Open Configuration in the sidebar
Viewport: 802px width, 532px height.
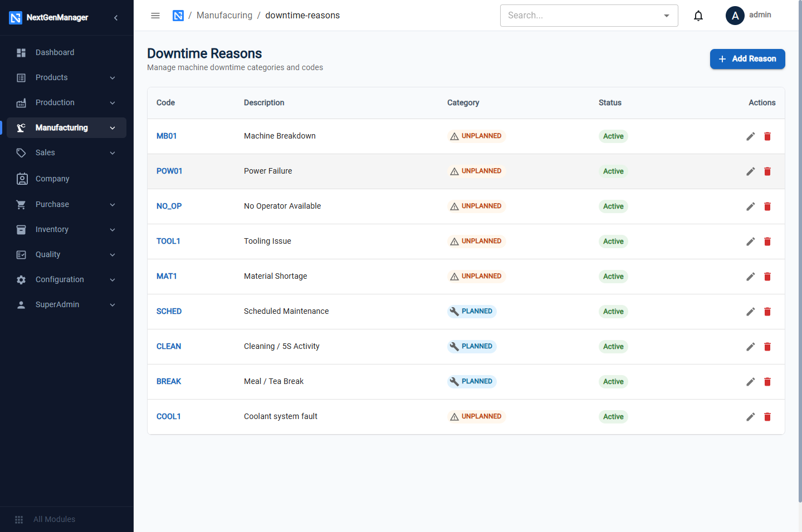point(67,279)
